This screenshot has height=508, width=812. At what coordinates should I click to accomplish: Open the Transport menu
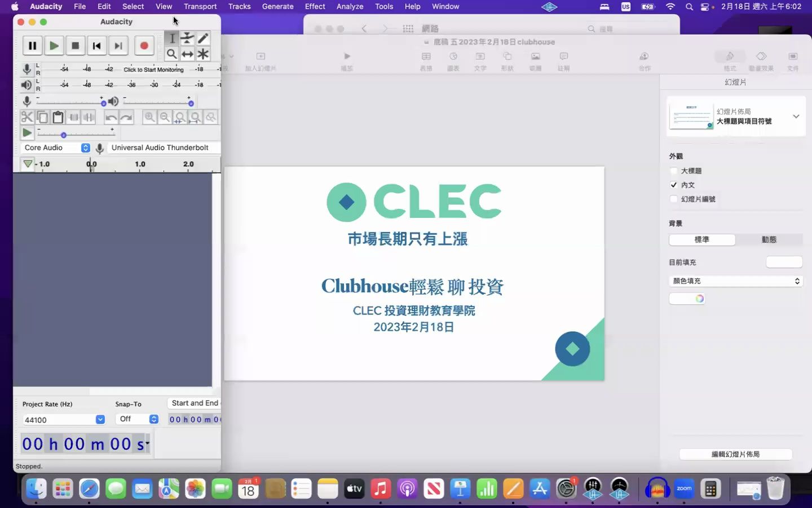(200, 6)
